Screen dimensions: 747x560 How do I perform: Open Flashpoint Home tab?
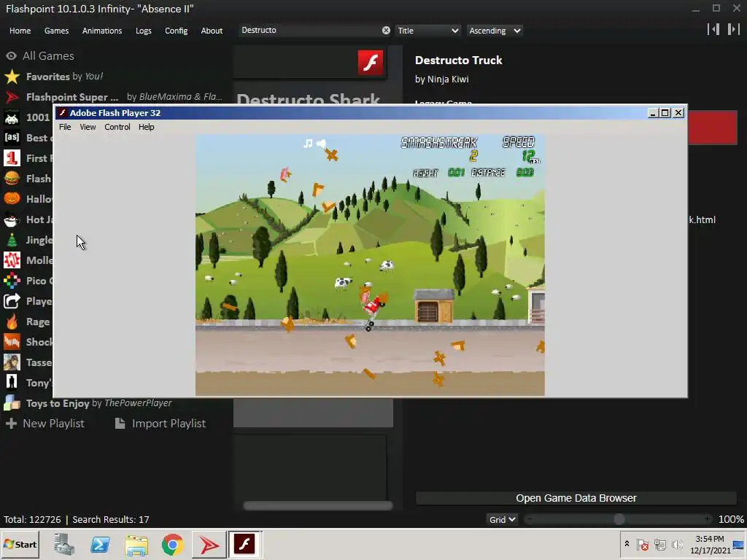point(20,31)
